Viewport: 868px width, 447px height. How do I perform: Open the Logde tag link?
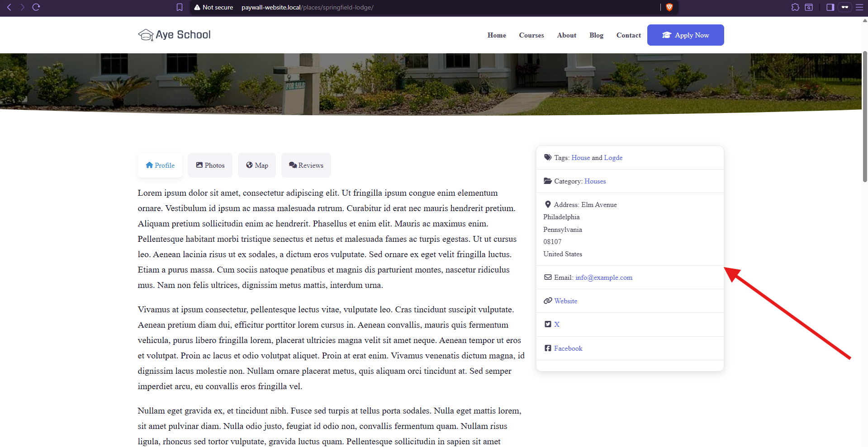pos(613,158)
